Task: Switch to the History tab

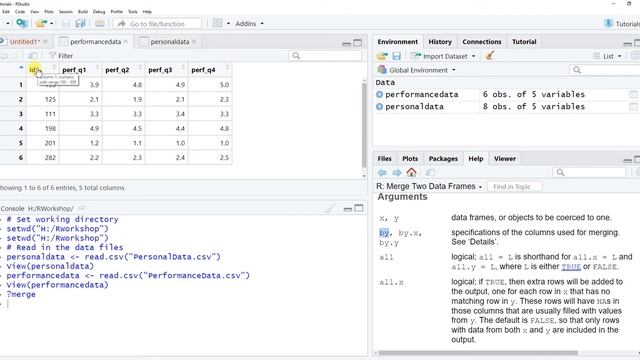Action: pos(440,42)
